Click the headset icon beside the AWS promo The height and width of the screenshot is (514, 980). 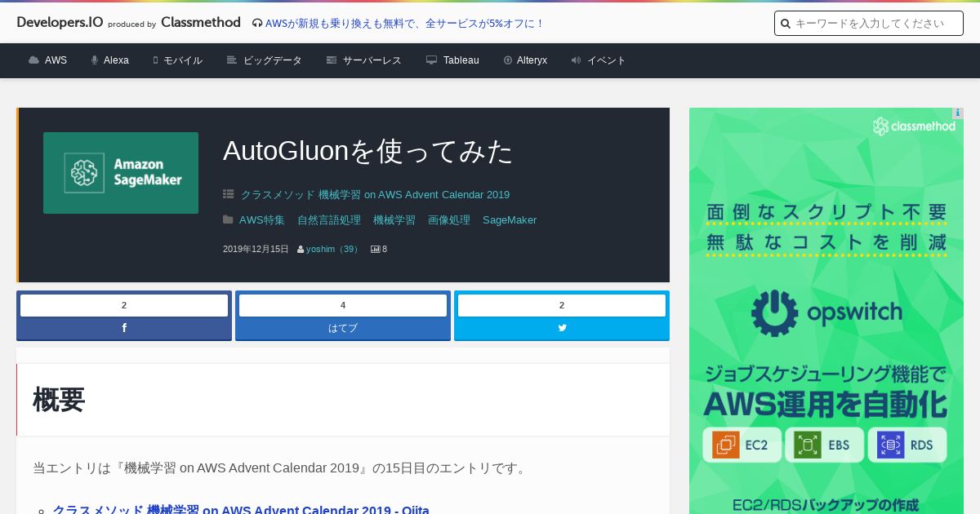[x=257, y=24]
